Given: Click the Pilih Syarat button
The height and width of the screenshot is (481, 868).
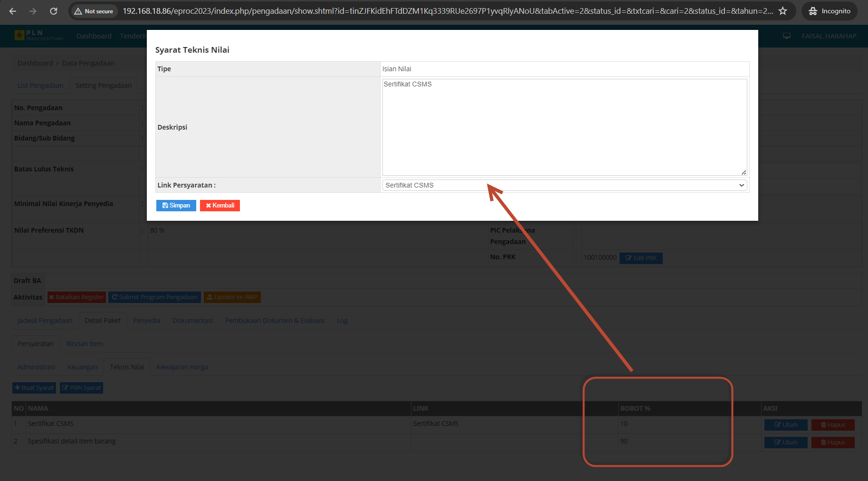Looking at the screenshot, I should (x=81, y=388).
